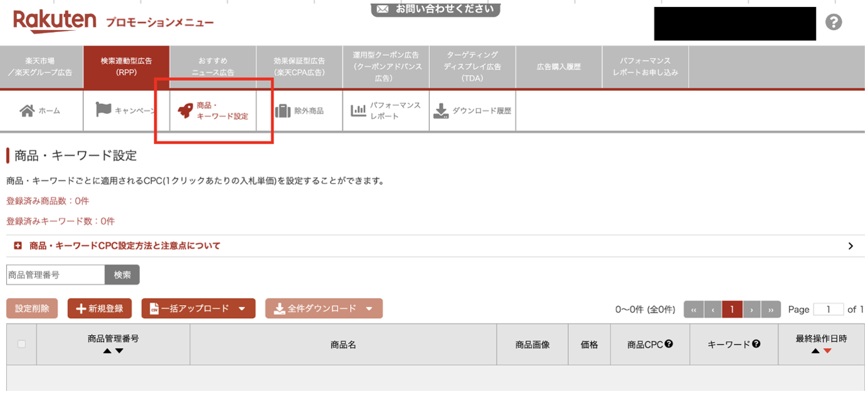The image size is (868, 394).
Task: Click the 設定削除 button
Action: click(x=32, y=308)
